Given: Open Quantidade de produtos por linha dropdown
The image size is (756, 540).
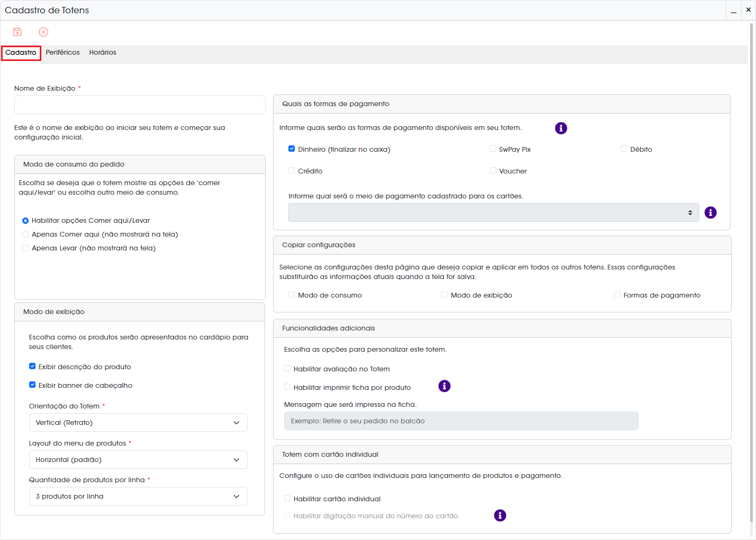Looking at the screenshot, I should [x=138, y=497].
